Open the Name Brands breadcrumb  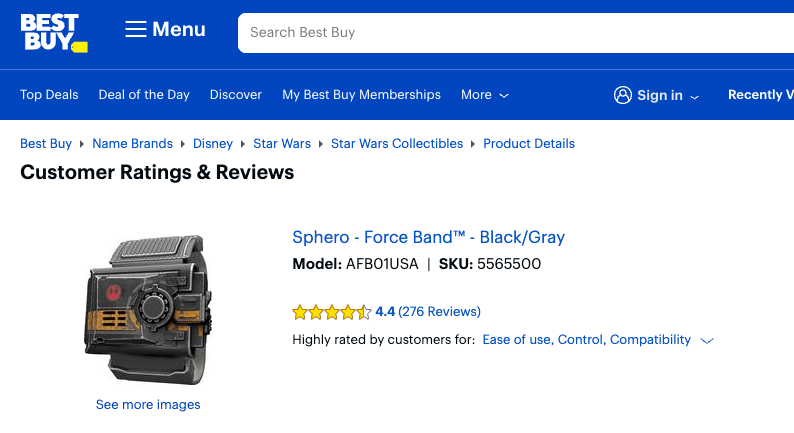pos(132,144)
